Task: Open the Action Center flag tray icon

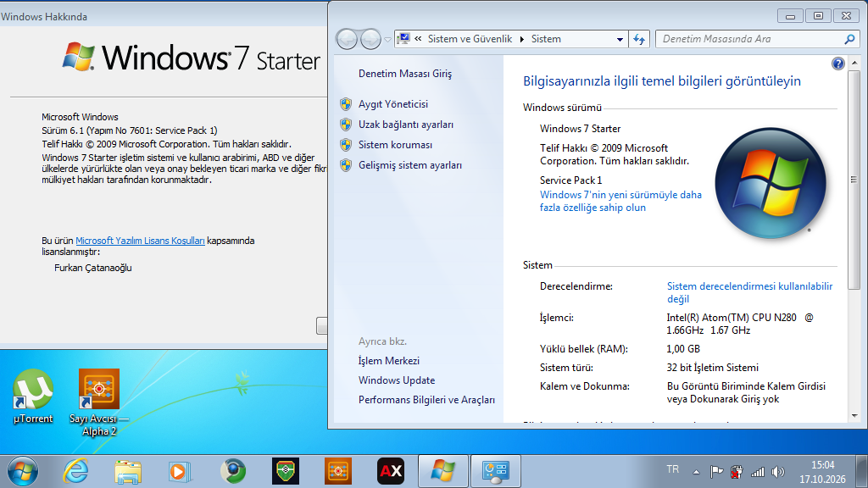Action: pyautogui.click(x=716, y=471)
